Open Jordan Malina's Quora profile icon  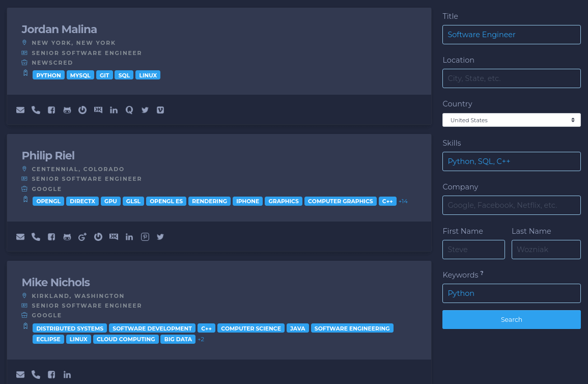click(x=129, y=110)
